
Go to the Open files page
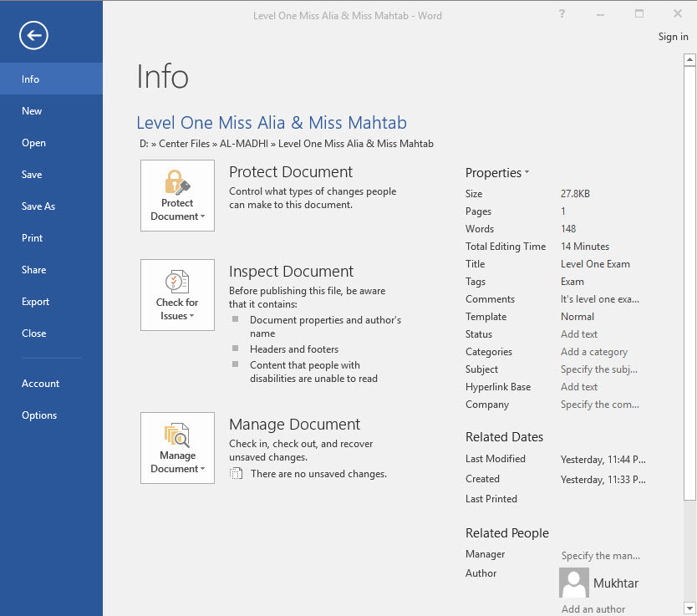pyautogui.click(x=51, y=143)
